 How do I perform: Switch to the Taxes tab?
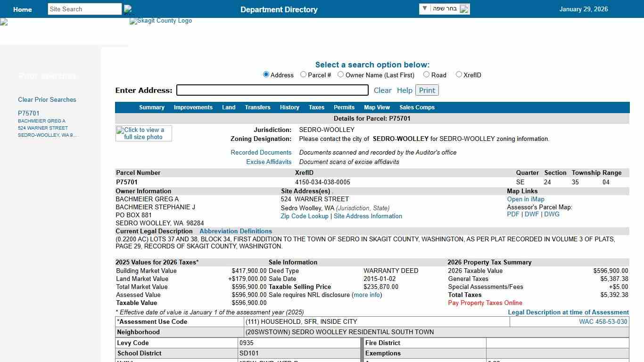[x=316, y=107]
